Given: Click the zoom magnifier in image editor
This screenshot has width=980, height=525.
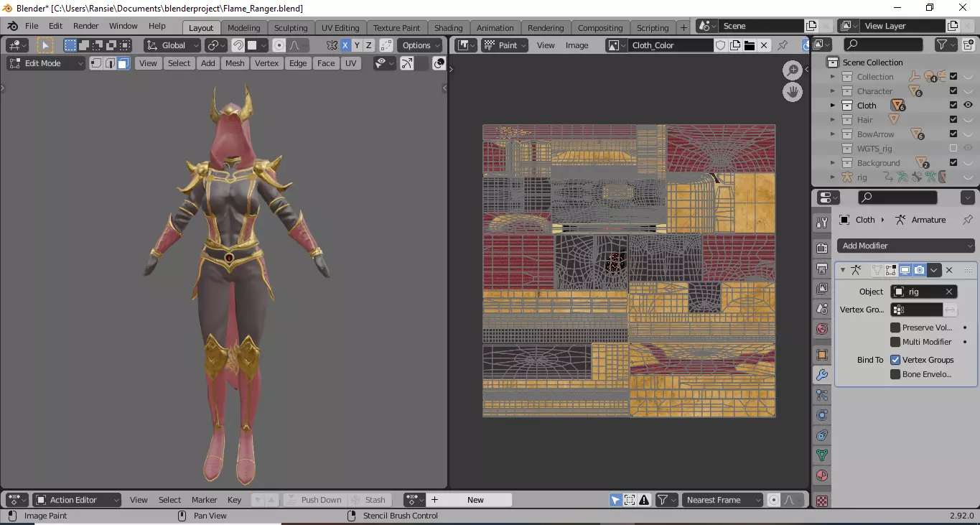Looking at the screenshot, I should tap(793, 70).
